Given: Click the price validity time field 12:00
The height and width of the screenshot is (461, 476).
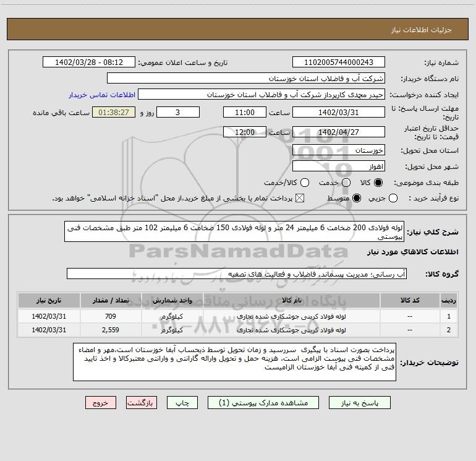Looking at the screenshot, I should 245,132.
